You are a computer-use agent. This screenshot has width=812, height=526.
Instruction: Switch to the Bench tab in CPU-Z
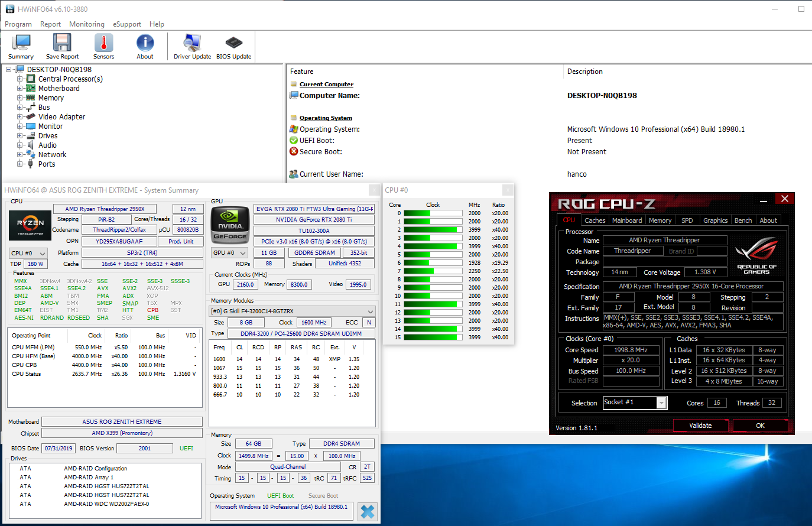click(743, 220)
